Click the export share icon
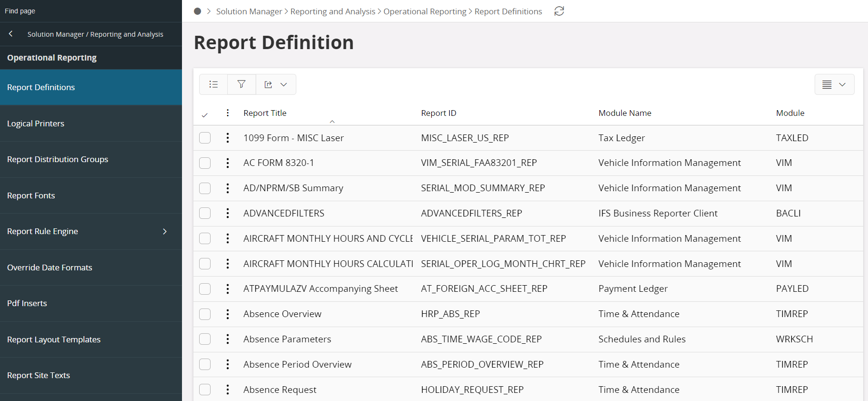This screenshot has height=401, width=868. point(268,84)
